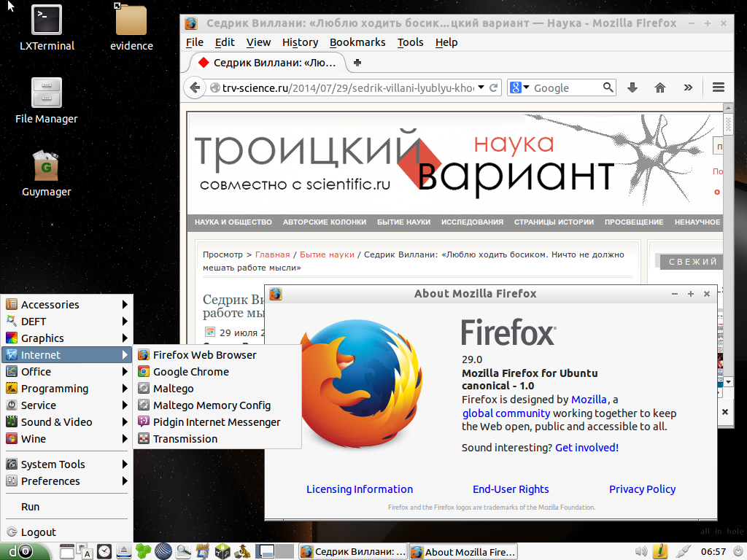The image size is (747, 560).
Task: Open the Firefox View menu
Action: tap(259, 42)
